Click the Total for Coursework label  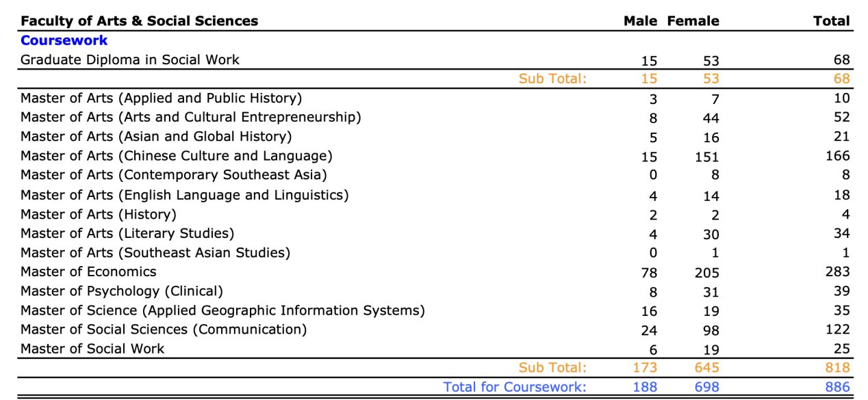click(515, 387)
